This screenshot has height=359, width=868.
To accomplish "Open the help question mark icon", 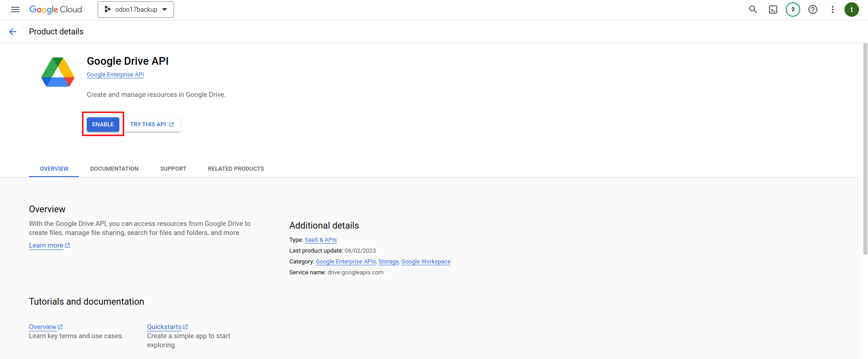I will pos(813,10).
